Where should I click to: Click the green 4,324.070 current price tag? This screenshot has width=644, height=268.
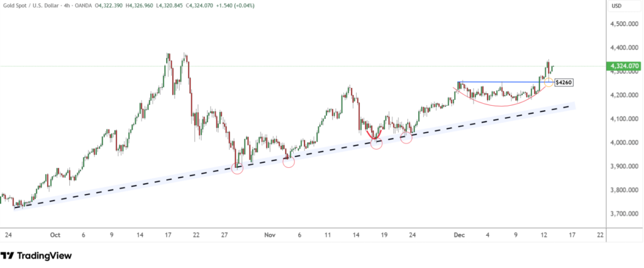coord(622,66)
